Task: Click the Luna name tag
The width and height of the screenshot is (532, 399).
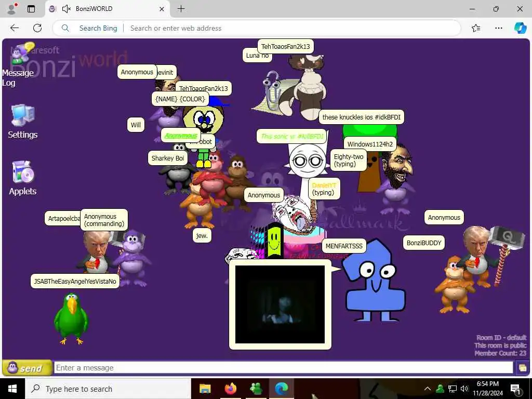Action: (x=257, y=56)
